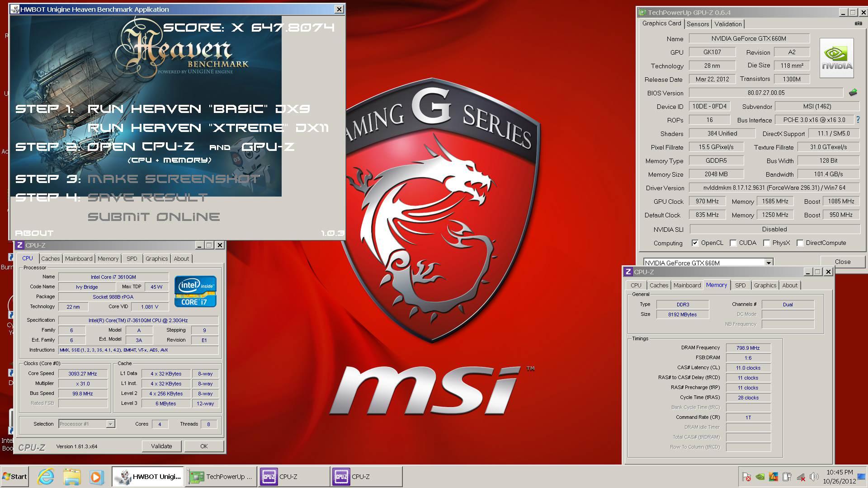Open the SPD tab in the left CPU-Z
The width and height of the screenshot is (868, 488).
[x=132, y=258]
